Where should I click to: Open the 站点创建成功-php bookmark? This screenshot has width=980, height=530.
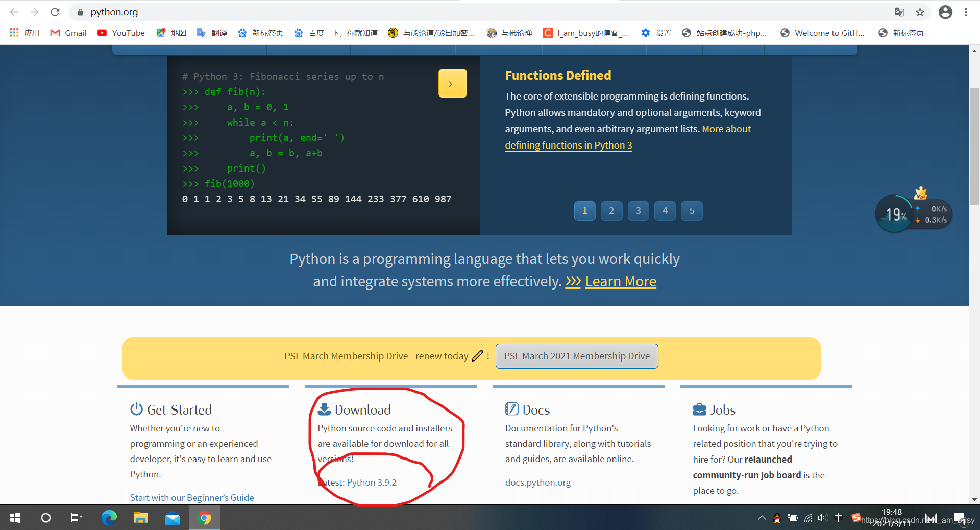click(724, 33)
